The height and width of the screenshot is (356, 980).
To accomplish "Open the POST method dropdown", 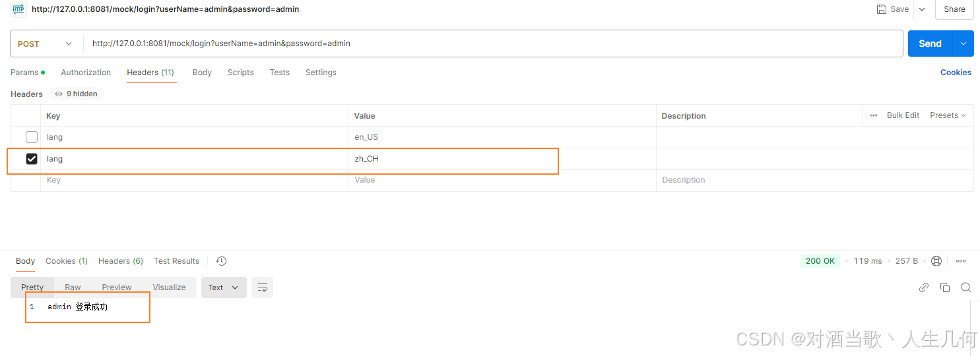I will pos(46,44).
